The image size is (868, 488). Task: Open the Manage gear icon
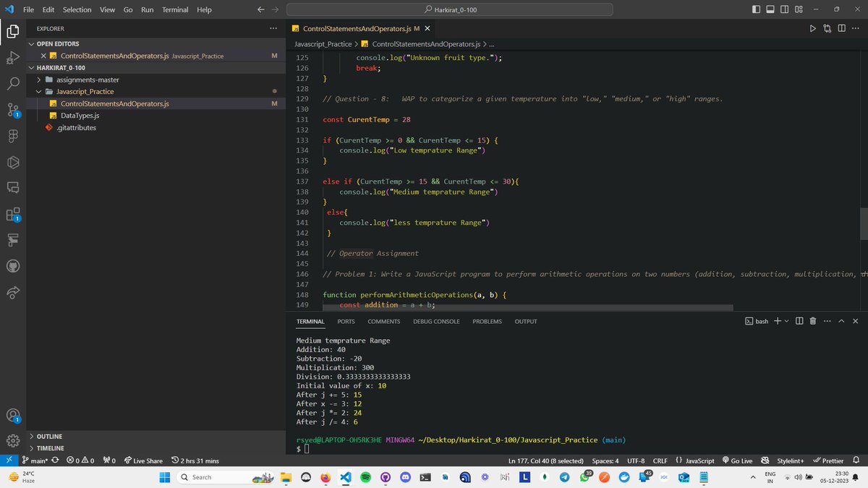pyautogui.click(x=13, y=441)
